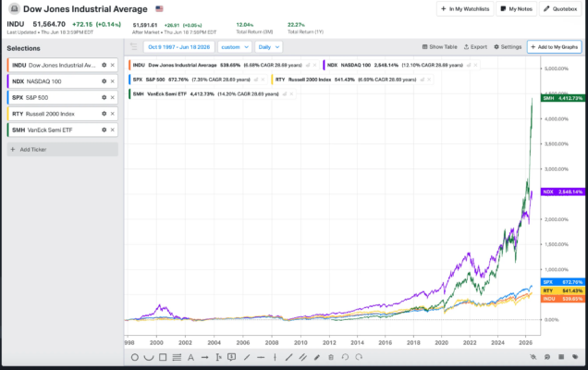Image resolution: width=588 pixels, height=370 pixels.
Task: Toggle visibility of drawings with eye icon
Action: click(533, 357)
